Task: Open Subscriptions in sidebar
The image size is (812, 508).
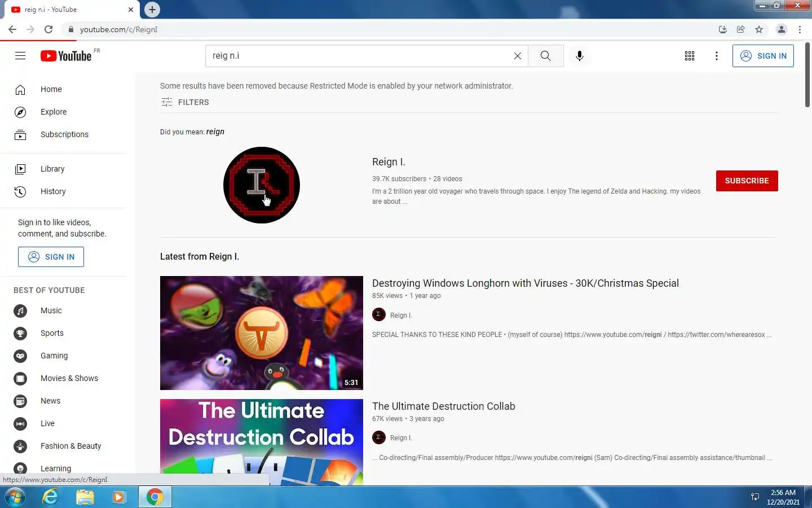Action: pyautogui.click(x=63, y=134)
